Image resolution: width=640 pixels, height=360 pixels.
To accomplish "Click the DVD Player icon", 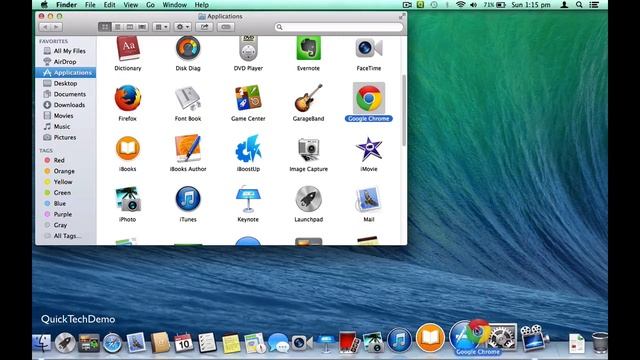I will [x=248, y=49].
